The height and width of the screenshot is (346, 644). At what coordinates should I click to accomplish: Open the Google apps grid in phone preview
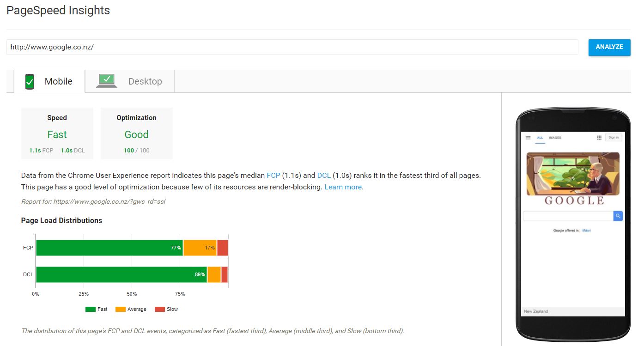(x=599, y=137)
